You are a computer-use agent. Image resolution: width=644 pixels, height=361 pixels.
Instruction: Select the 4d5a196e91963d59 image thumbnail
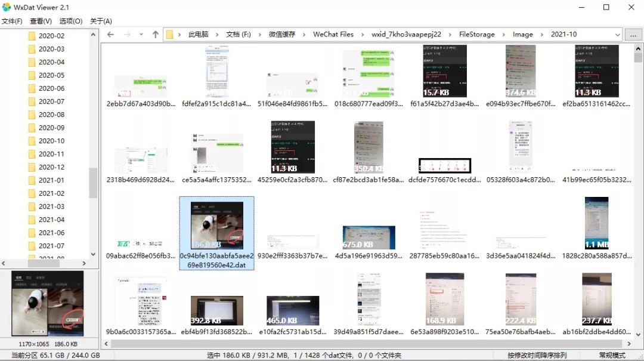pyautogui.click(x=369, y=237)
